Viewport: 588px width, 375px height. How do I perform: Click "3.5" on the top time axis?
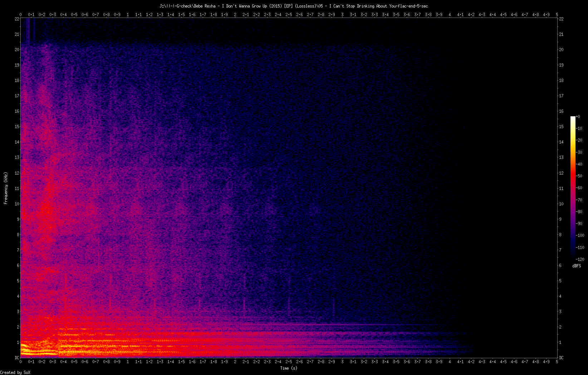tap(396, 15)
